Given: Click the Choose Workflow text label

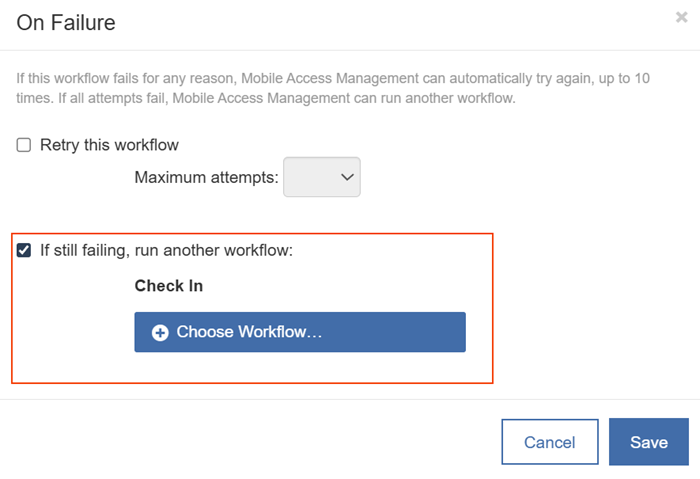Looking at the screenshot, I should [x=249, y=332].
